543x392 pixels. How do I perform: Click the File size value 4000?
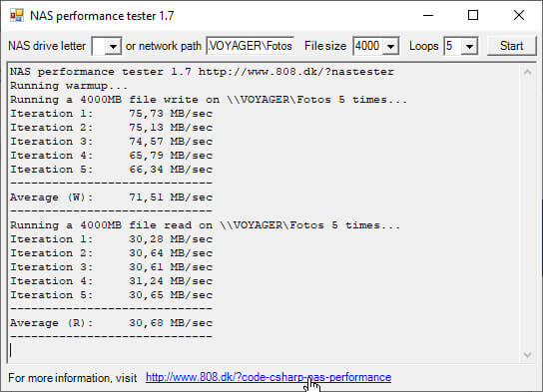(368, 46)
